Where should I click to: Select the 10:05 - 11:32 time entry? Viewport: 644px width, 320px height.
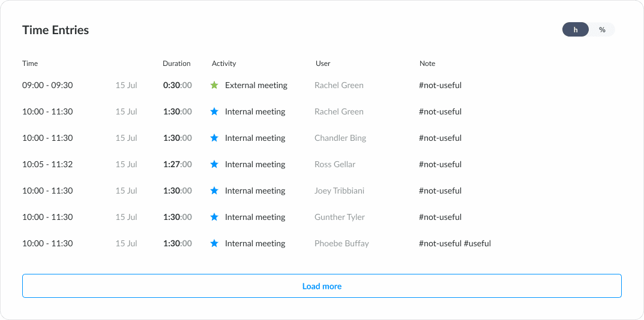pos(47,164)
